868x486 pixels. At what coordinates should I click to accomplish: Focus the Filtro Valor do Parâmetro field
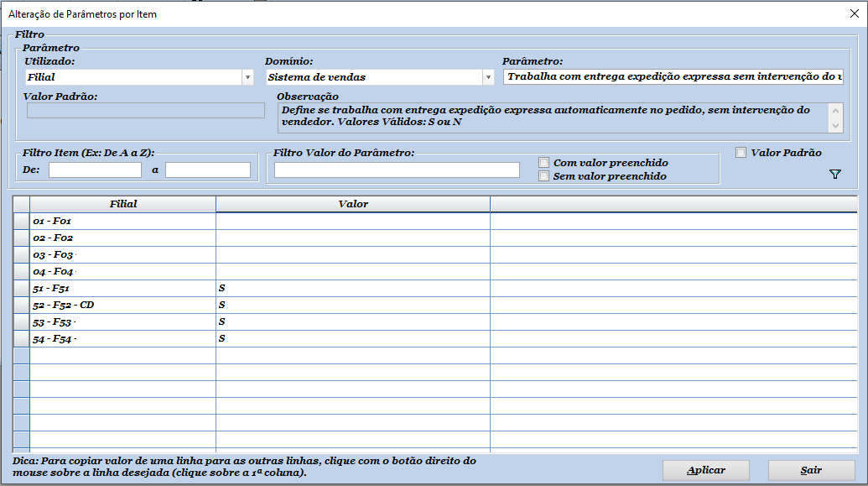[x=397, y=170]
